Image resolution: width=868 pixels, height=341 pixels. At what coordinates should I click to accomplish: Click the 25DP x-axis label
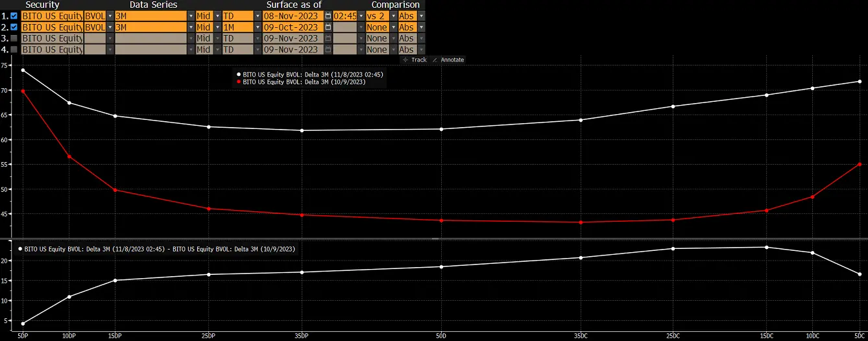pos(208,336)
